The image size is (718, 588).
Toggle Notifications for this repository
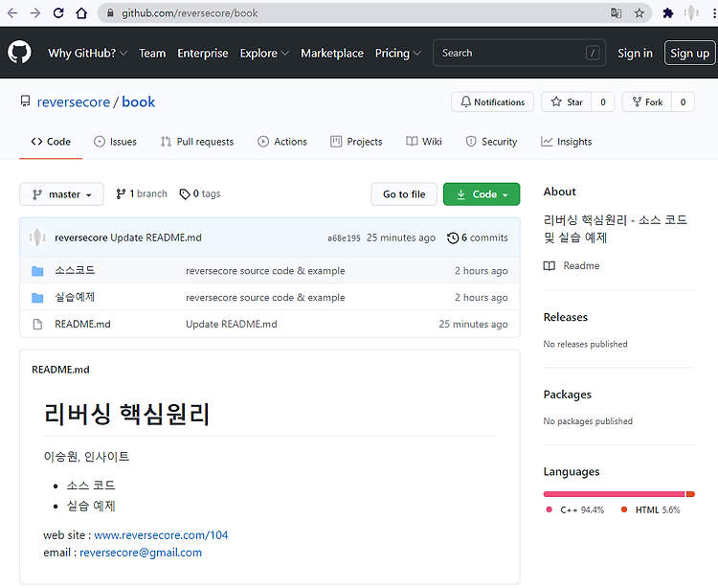click(x=492, y=102)
